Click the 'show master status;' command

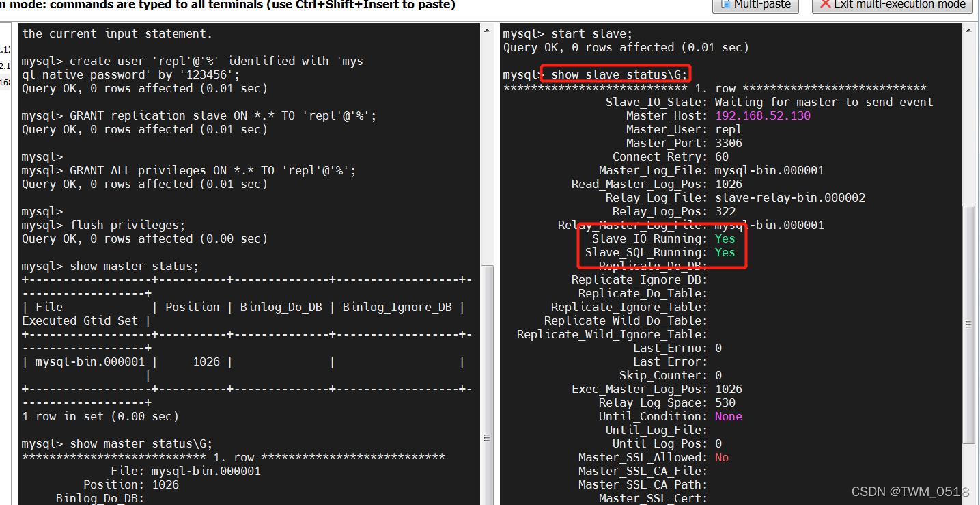[135, 266]
